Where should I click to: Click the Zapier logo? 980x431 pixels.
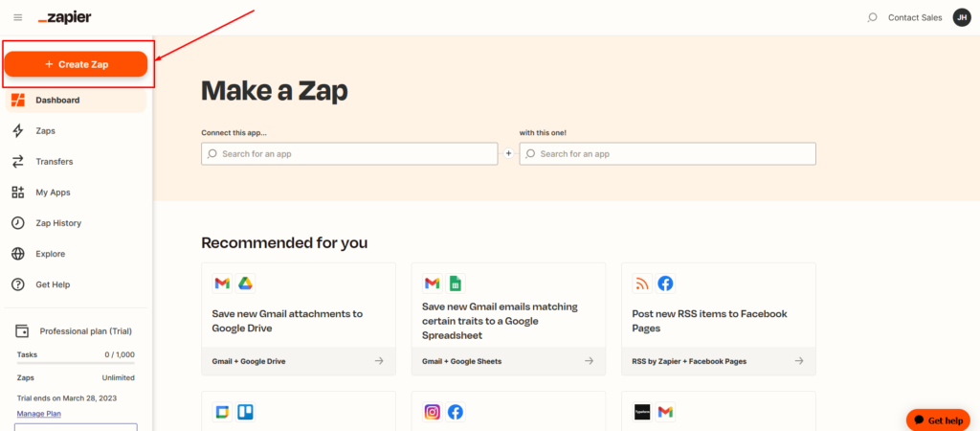tap(64, 17)
